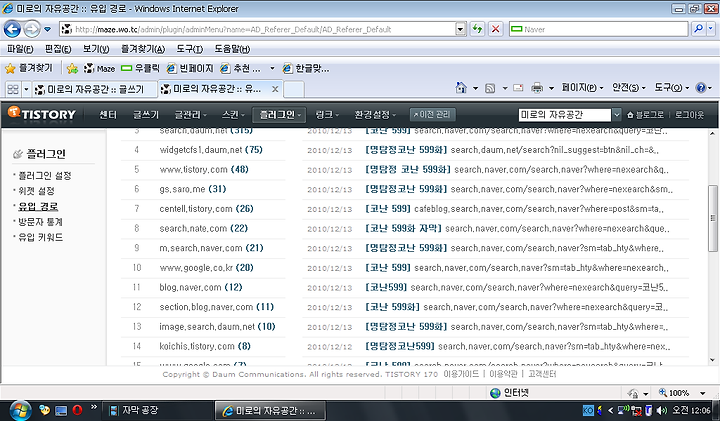Open the 빈페이지 favorite link

pyautogui.click(x=190, y=69)
